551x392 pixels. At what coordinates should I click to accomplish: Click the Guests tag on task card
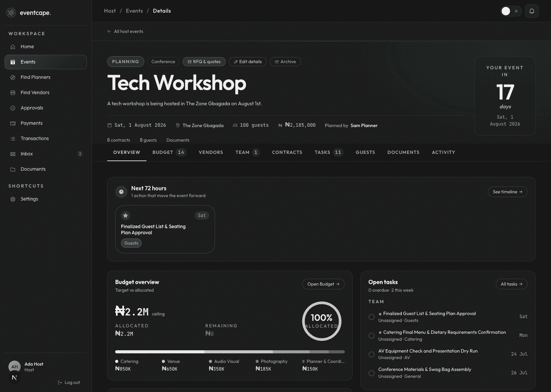point(131,243)
